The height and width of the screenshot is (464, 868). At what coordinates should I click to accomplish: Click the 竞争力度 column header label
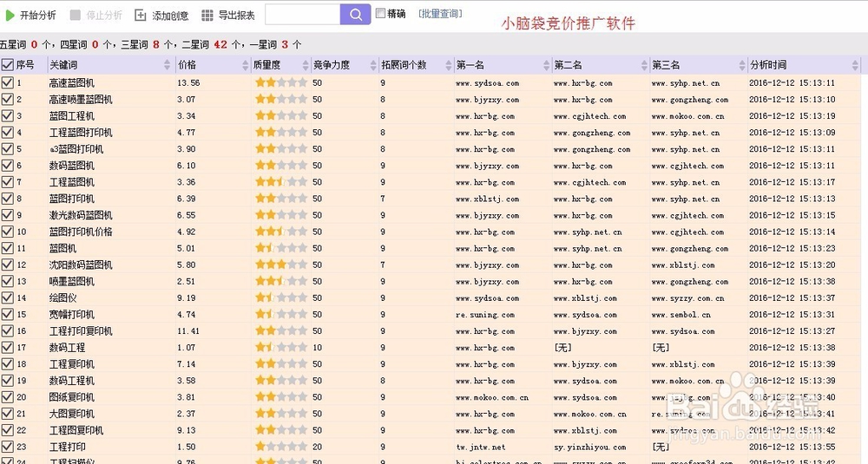pos(331,65)
